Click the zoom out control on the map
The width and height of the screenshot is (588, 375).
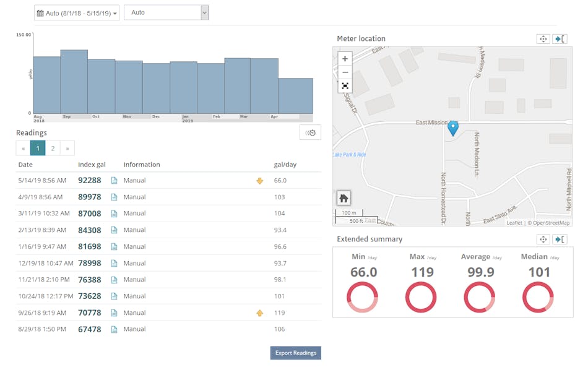(345, 72)
